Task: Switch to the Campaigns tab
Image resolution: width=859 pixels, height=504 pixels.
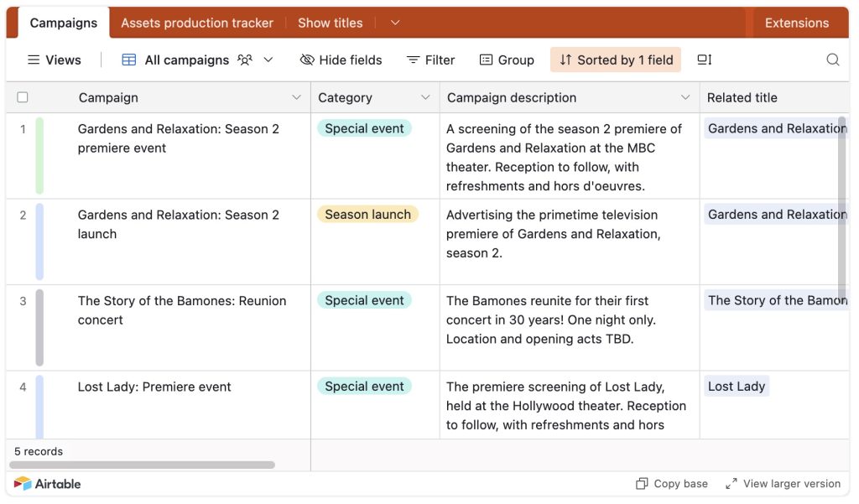Action: (64, 23)
